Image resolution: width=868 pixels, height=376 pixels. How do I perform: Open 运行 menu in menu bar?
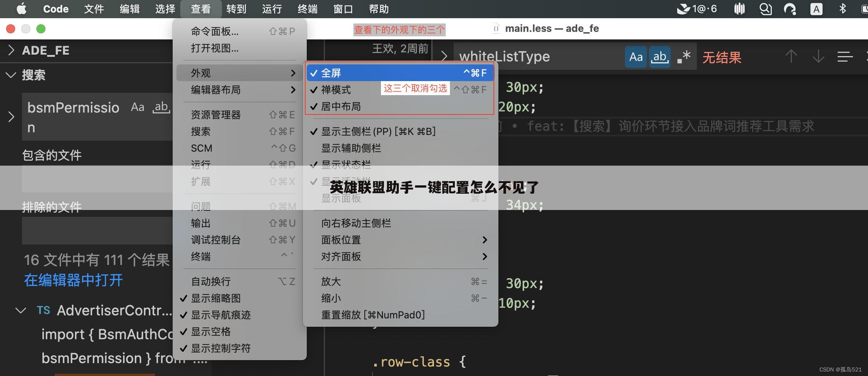point(272,9)
